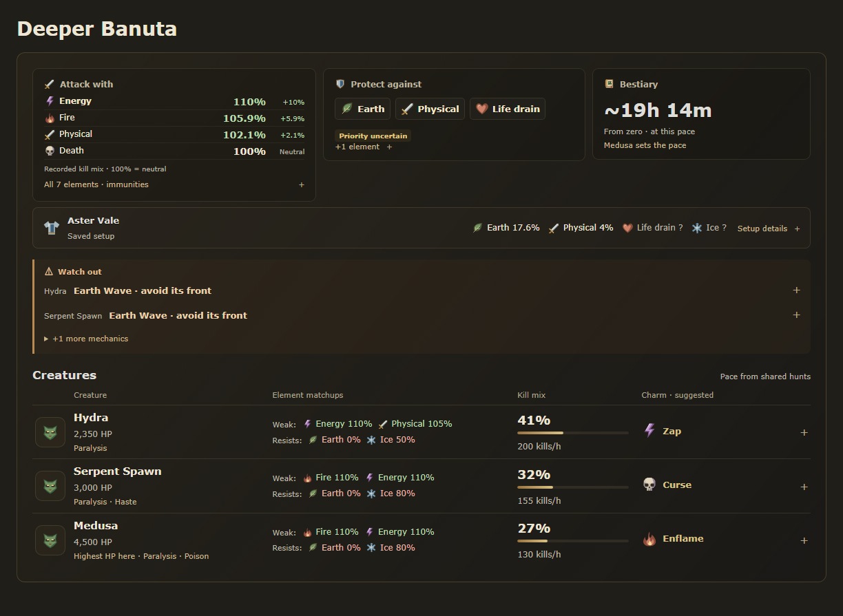Click the Hydra creature avatar
This screenshot has height=616, width=843.
pyautogui.click(x=50, y=432)
